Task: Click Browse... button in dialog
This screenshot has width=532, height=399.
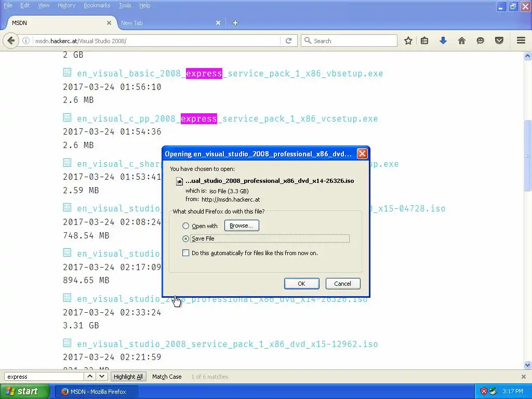Action: (242, 225)
